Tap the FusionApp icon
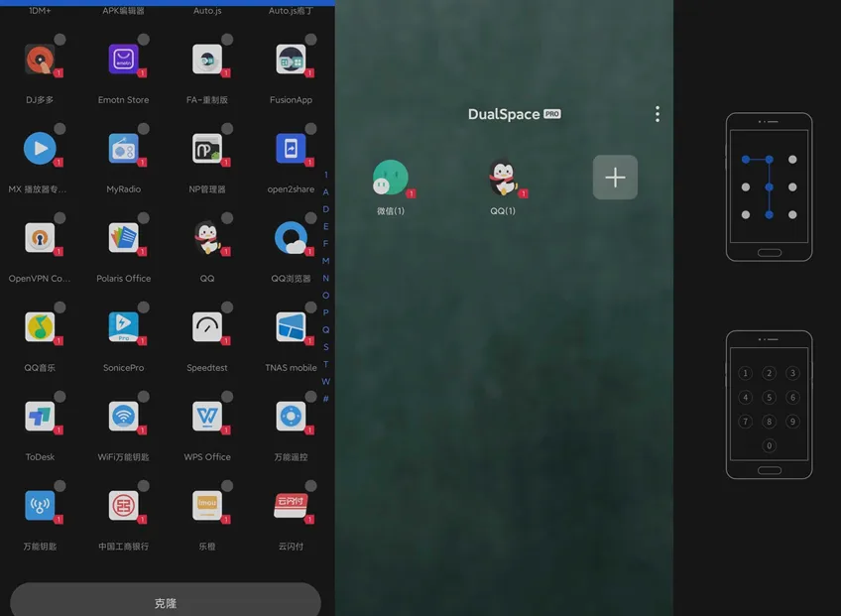Image resolution: width=841 pixels, height=616 pixels. coord(291,60)
